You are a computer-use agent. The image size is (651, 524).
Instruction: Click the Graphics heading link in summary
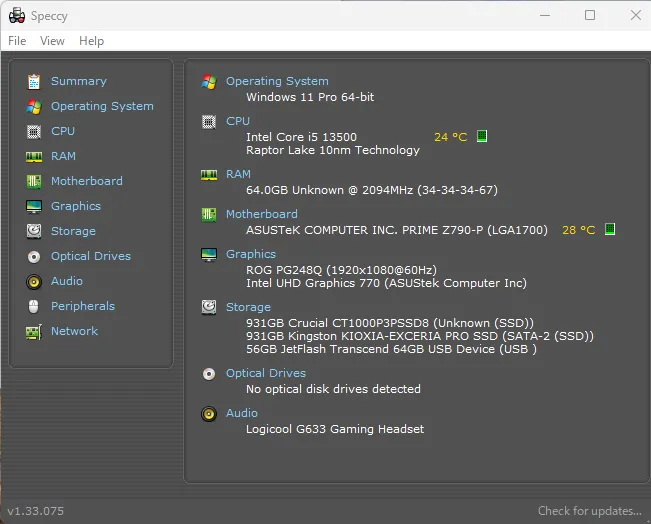pyautogui.click(x=251, y=254)
